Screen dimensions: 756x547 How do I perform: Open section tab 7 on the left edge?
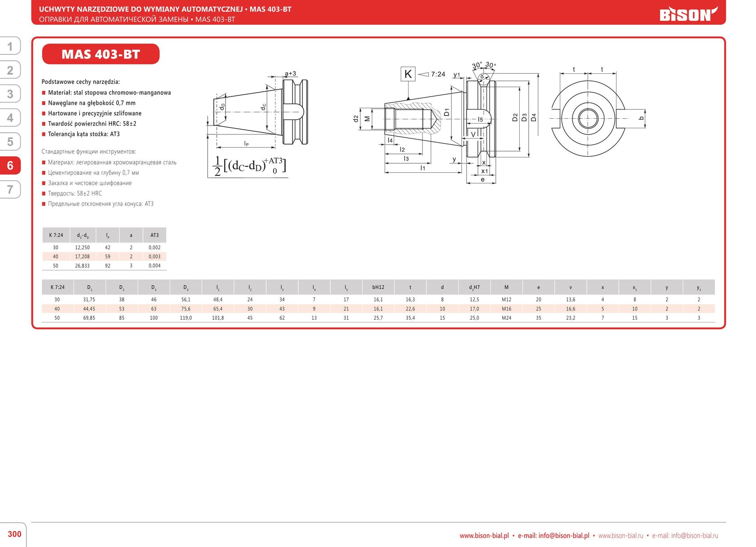point(10,189)
